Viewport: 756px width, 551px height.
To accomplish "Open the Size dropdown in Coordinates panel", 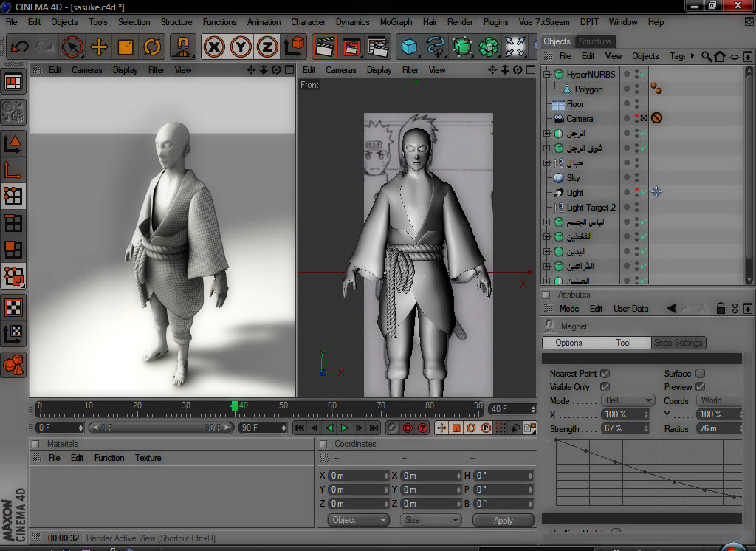I will click(430, 520).
